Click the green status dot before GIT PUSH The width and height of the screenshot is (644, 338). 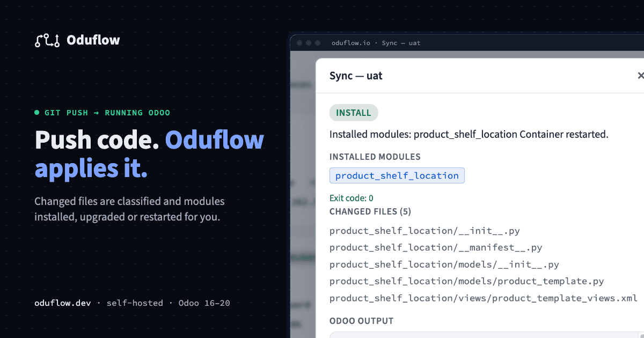click(x=37, y=113)
